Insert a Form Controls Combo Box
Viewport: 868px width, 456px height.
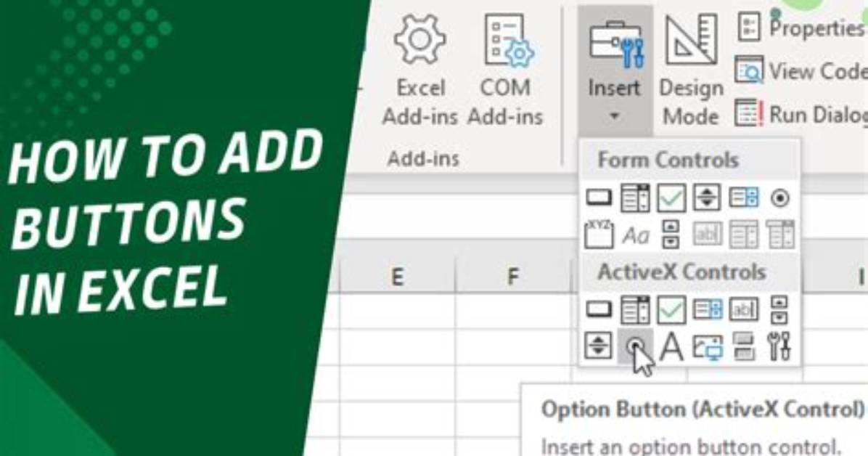click(x=635, y=198)
